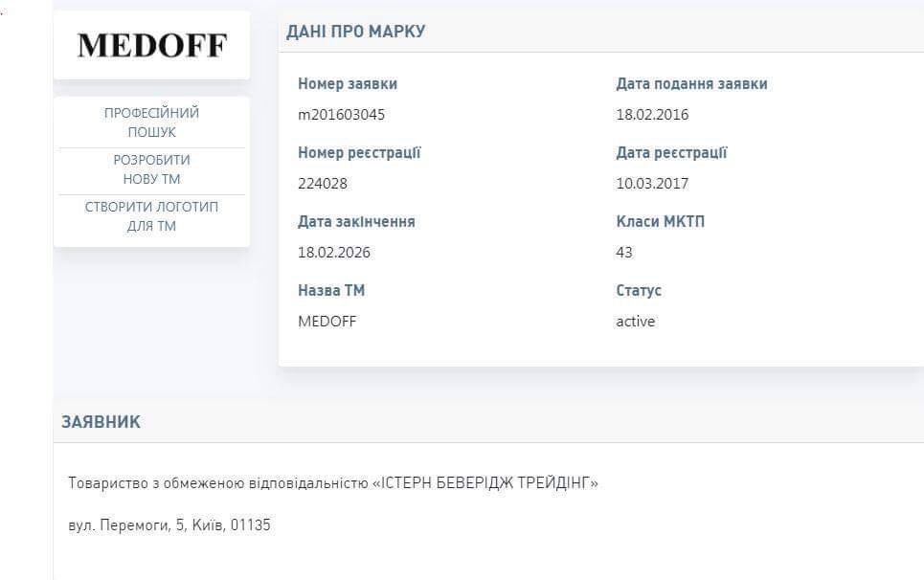This screenshot has width=924, height=580.
Task: Click the Дата закінчення label
Action: (356, 222)
